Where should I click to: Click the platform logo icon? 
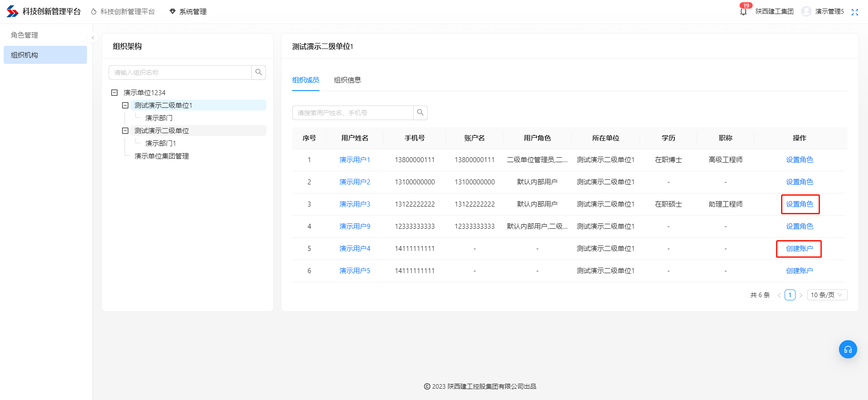[12, 11]
